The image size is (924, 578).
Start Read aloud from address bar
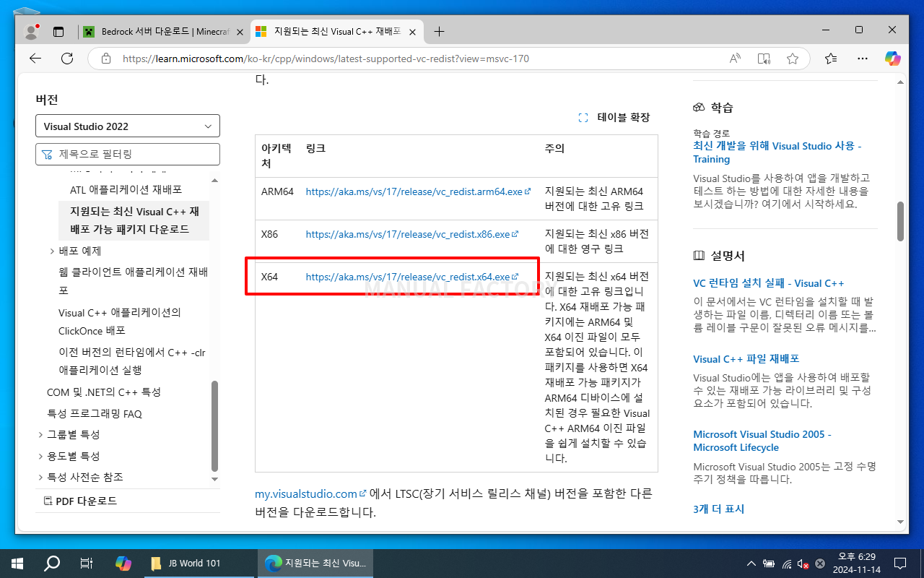click(735, 59)
